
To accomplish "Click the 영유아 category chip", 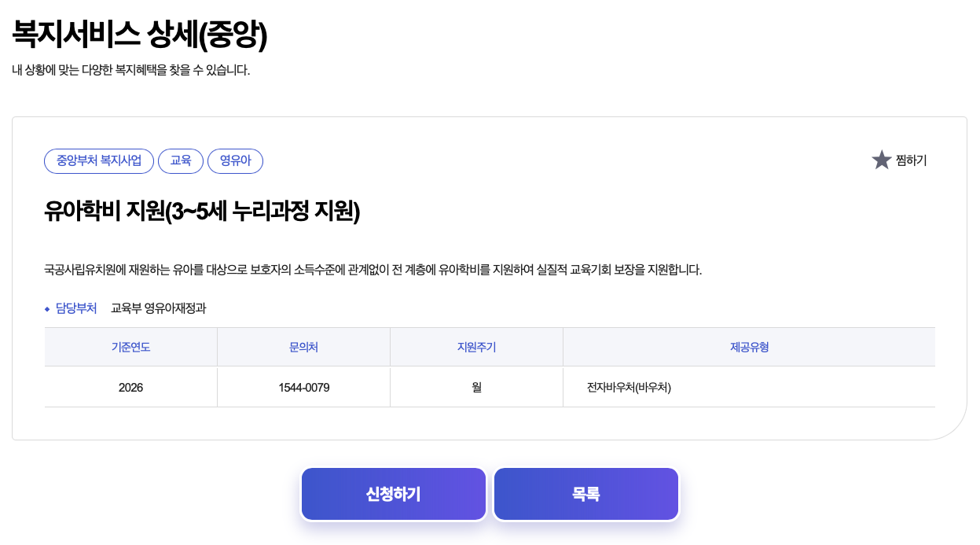I will point(235,161).
